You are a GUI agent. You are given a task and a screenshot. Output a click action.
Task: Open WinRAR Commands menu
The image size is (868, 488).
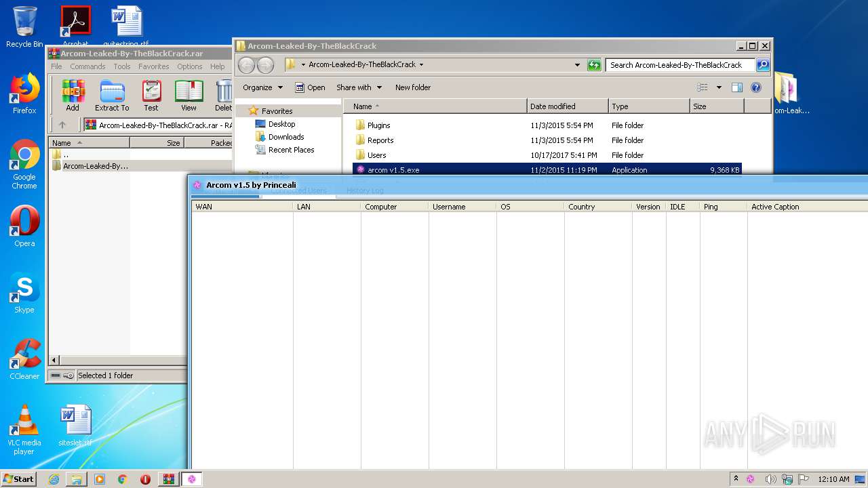point(87,66)
